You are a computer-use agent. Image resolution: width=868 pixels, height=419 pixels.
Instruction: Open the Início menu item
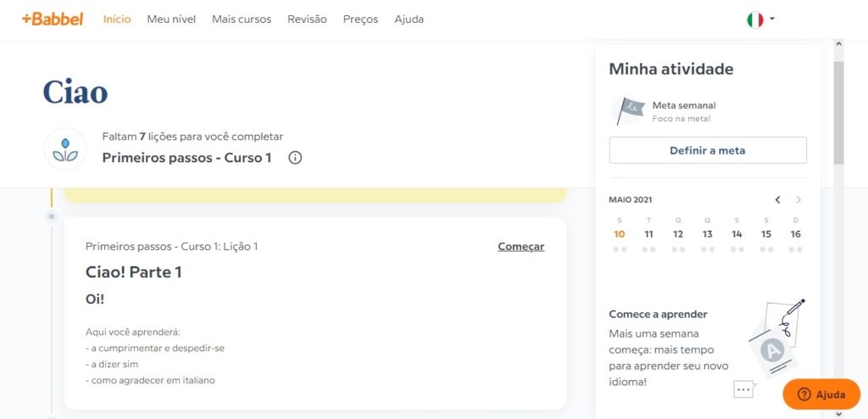tap(117, 19)
